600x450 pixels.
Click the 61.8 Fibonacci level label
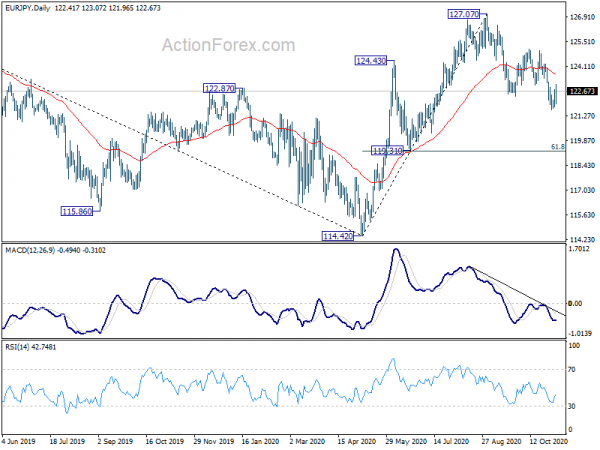(x=558, y=147)
